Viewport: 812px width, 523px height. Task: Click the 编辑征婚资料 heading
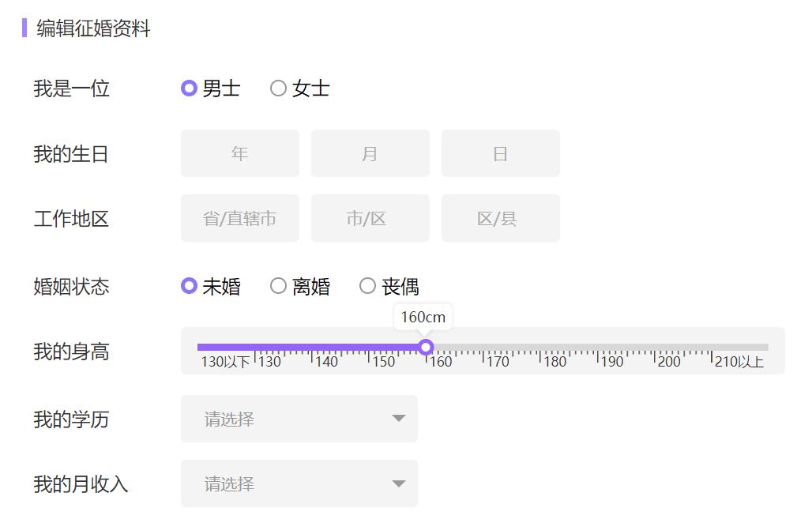click(x=93, y=28)
